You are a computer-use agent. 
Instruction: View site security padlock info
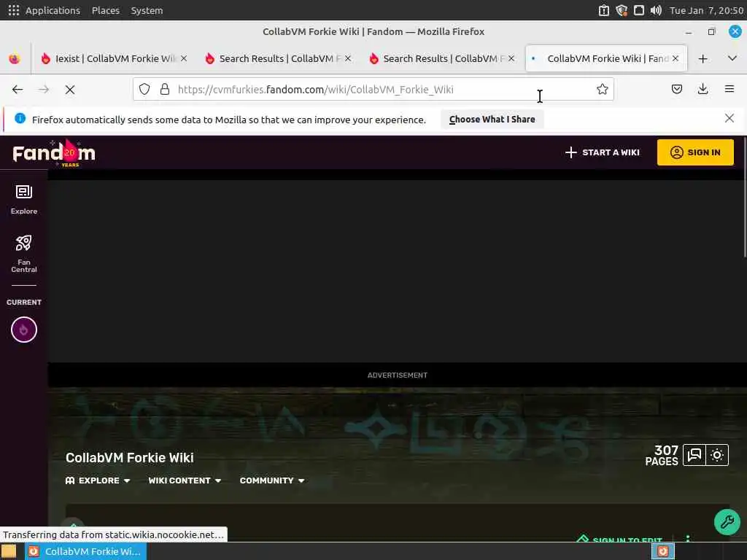[165, 89]
